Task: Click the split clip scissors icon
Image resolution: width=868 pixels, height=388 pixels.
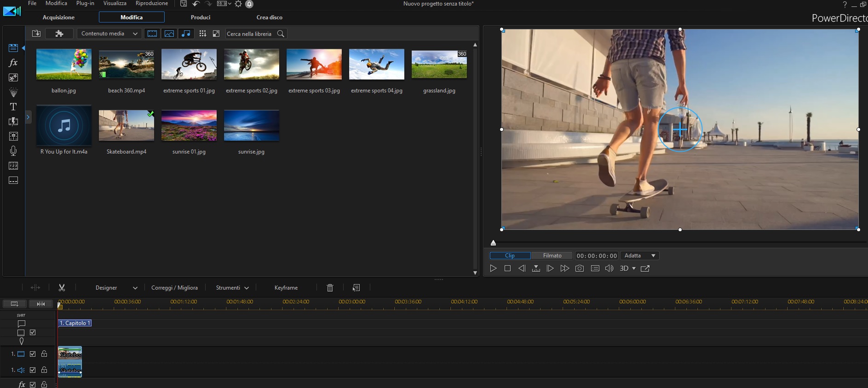Action: [x=62, y=288]
